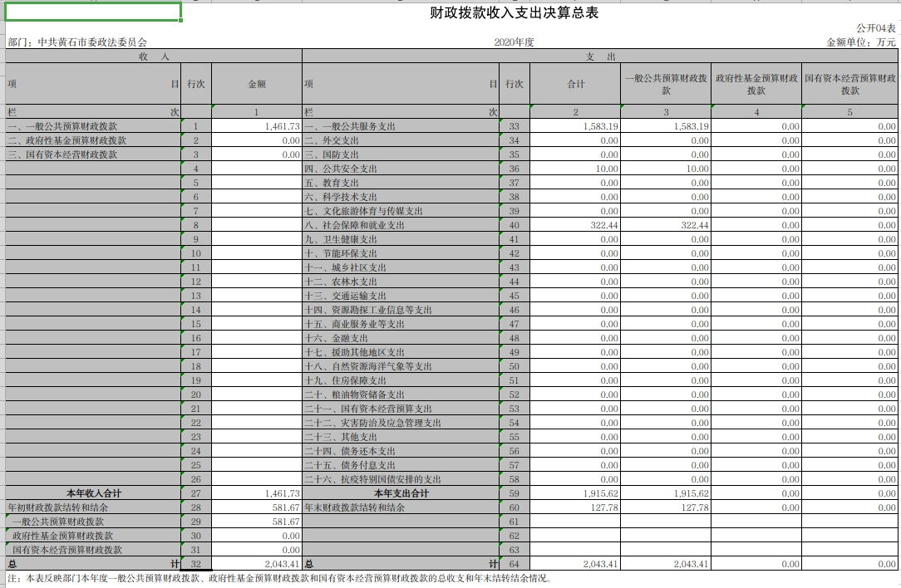
Task: Click 合计 value 322.44 for 社会保障和就业支出
Action: [575, 225]
